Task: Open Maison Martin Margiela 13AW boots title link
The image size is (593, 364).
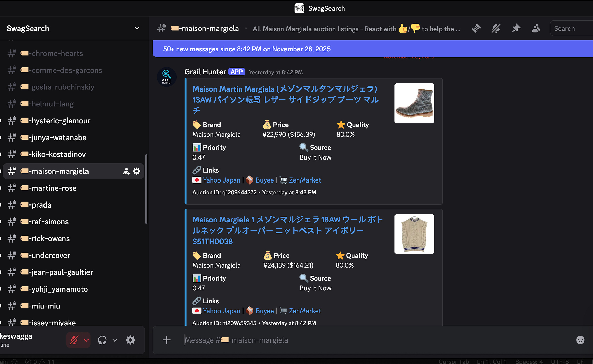Action: (x=285, y=100)
